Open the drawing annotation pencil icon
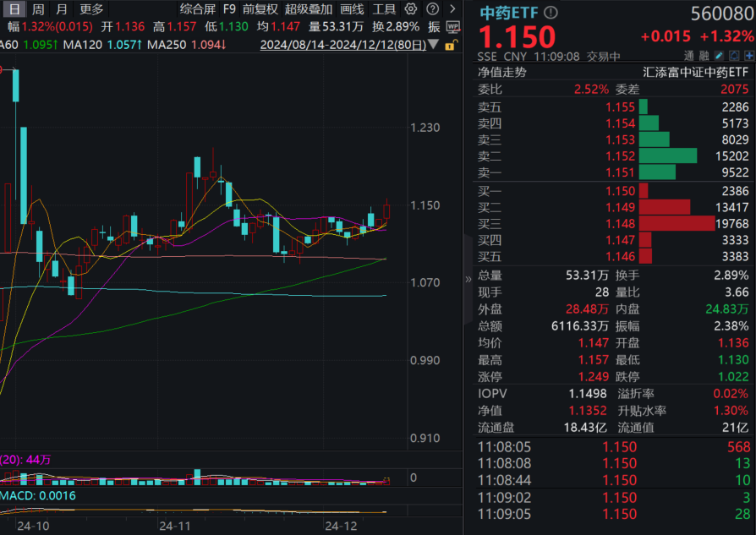Viewport: 756px width, 535px height. click(x=719, y=54)
